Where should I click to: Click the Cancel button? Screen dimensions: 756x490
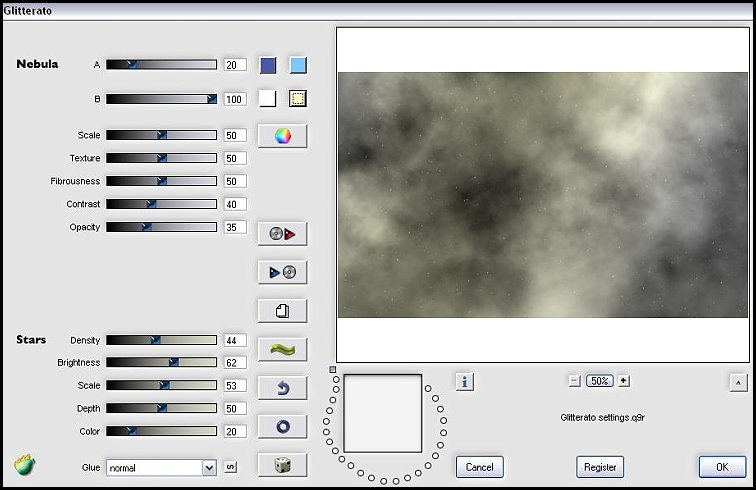[x=480, y=467]
